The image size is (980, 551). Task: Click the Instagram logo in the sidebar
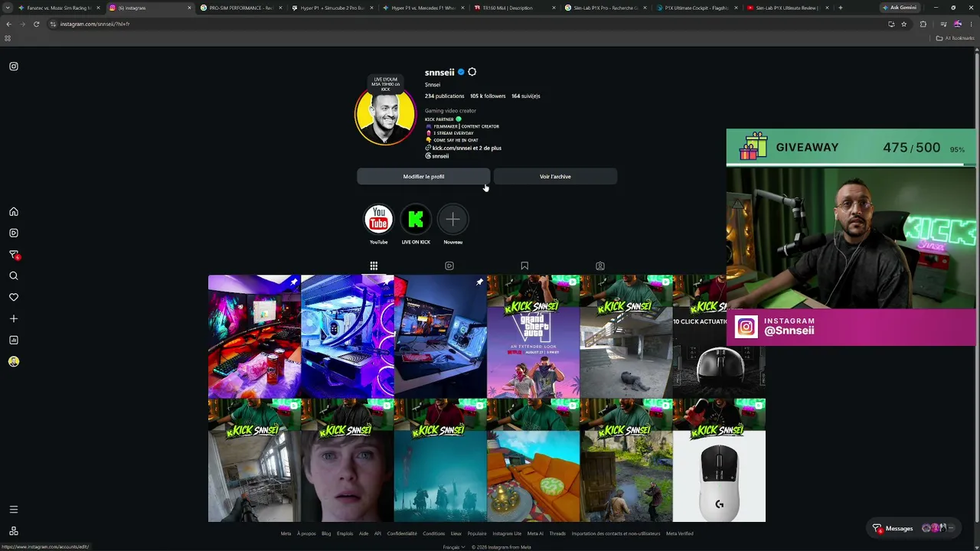pos(14,67)
